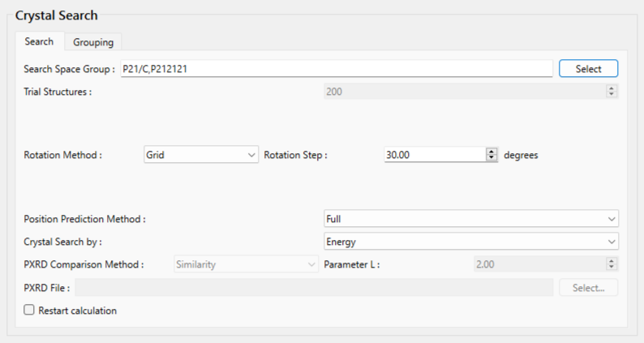Image resolution: width=644 pixels, height=343 pixels.
Task: Click the Trial Structures up arrow
Action: 611,88
